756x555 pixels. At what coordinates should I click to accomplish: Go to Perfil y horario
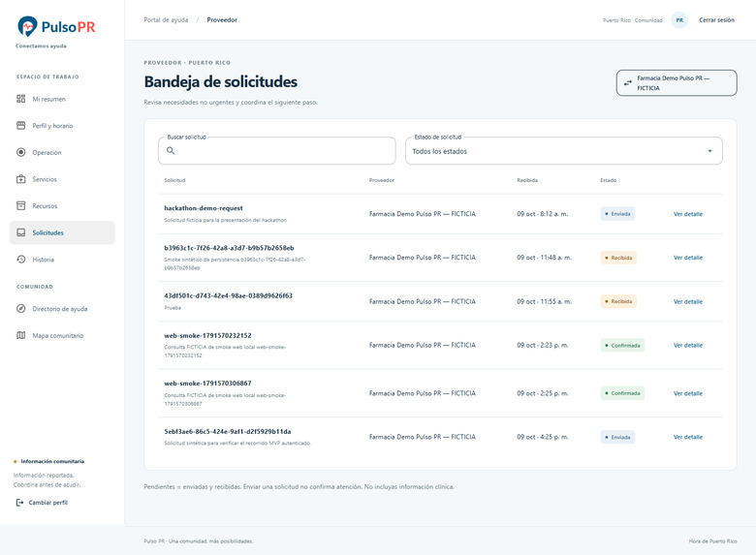(62, 126)
